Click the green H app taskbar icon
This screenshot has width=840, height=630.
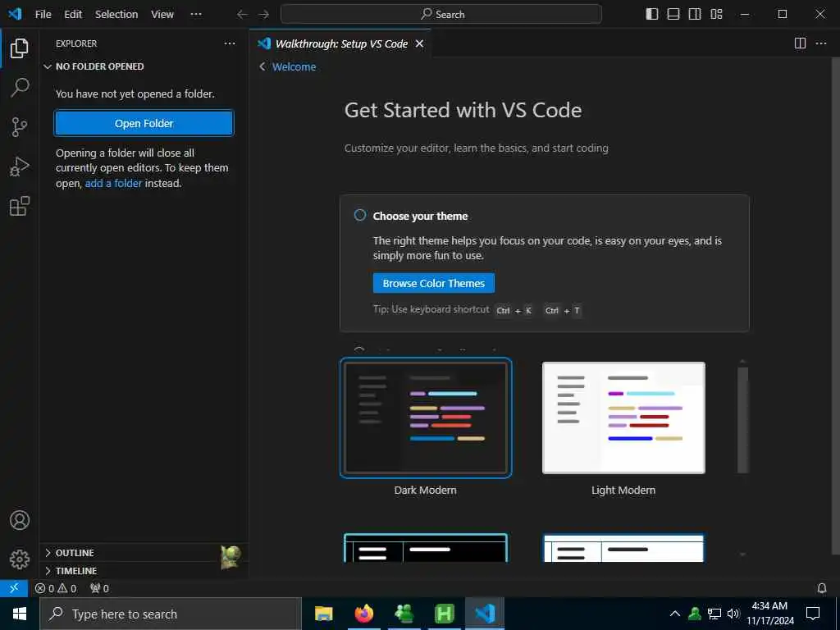pos(444,614)
